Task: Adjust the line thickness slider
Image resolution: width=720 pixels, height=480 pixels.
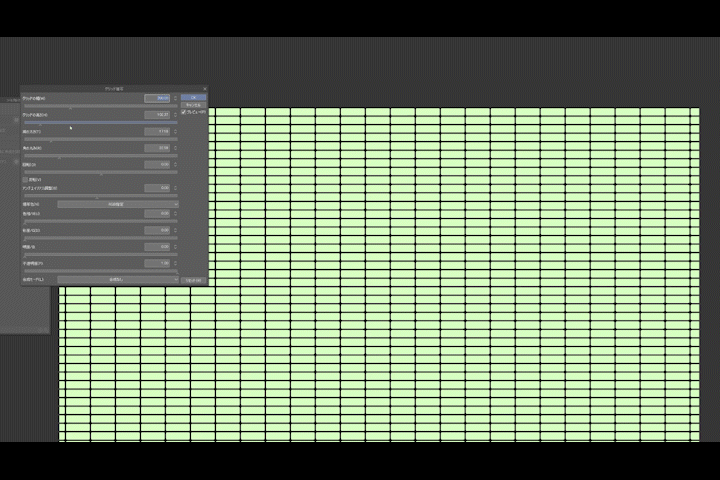Action: (x=101, y=139)
